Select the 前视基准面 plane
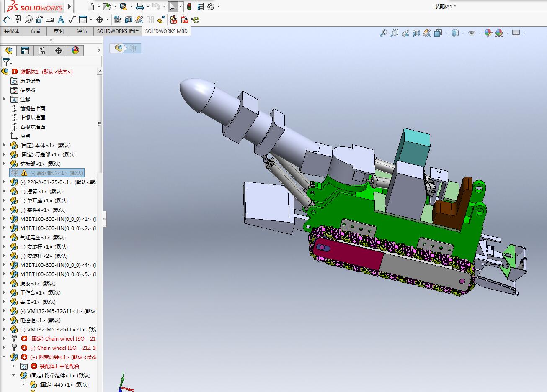The image size is (547, 392). pos(32,108)
